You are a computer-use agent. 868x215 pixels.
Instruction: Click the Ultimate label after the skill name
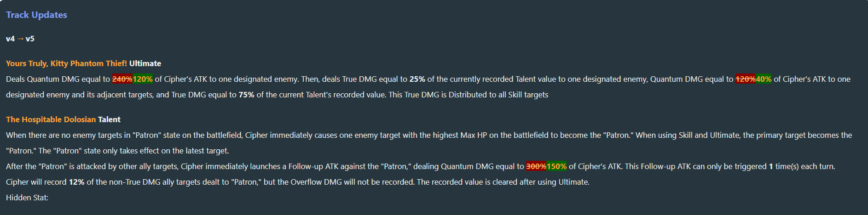(x=145, y=63)
